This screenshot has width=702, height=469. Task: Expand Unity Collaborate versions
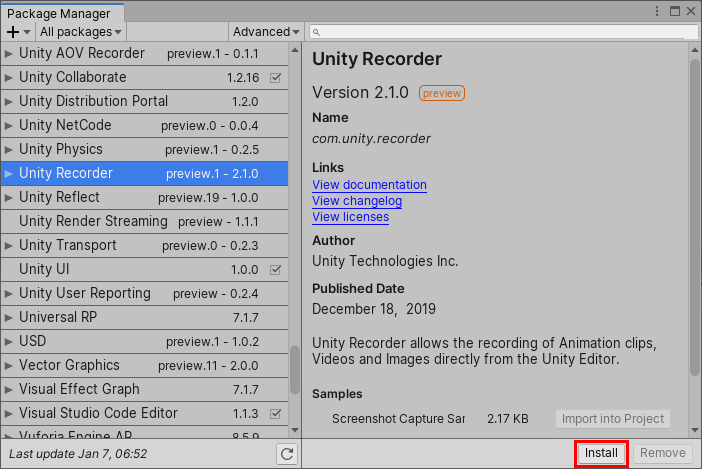[x=9, y=77]
